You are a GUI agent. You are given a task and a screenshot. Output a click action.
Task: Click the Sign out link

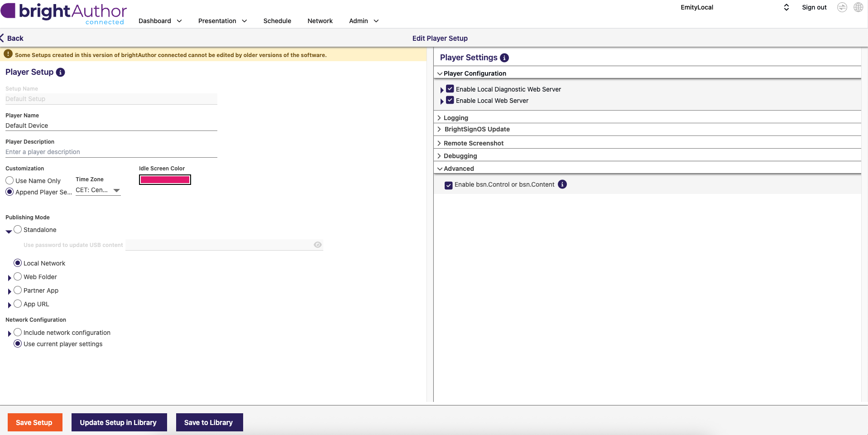click(814, 7)
